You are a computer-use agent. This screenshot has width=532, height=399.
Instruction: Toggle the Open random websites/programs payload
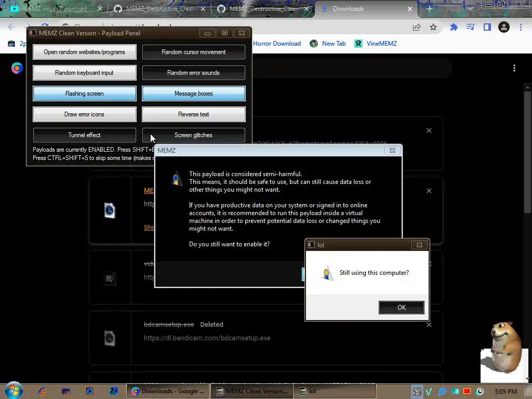click(85, 52)
